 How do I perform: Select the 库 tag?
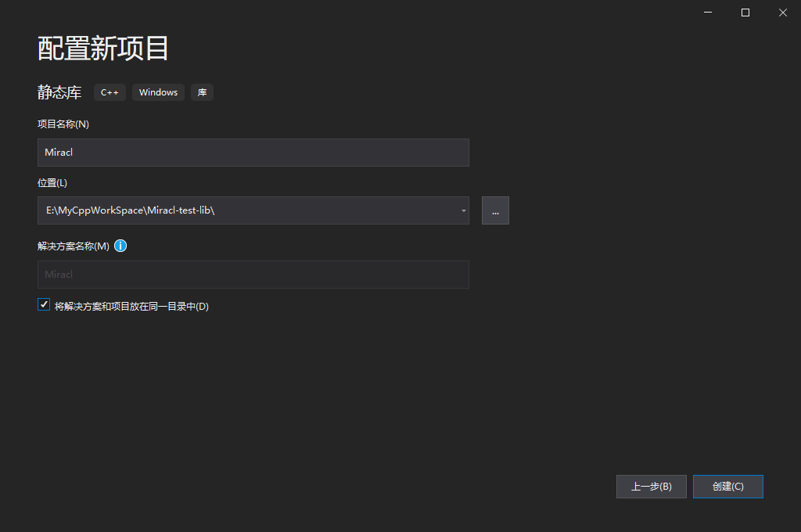point(202,92)
